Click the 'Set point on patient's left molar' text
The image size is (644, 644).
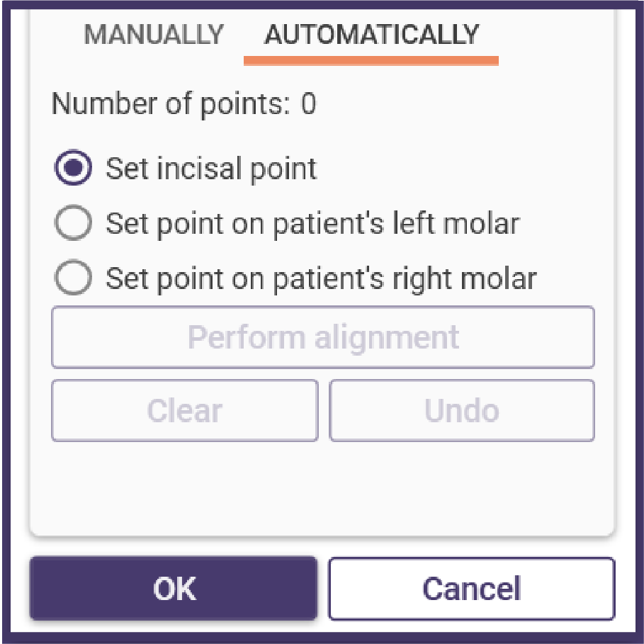click(313, 225)
